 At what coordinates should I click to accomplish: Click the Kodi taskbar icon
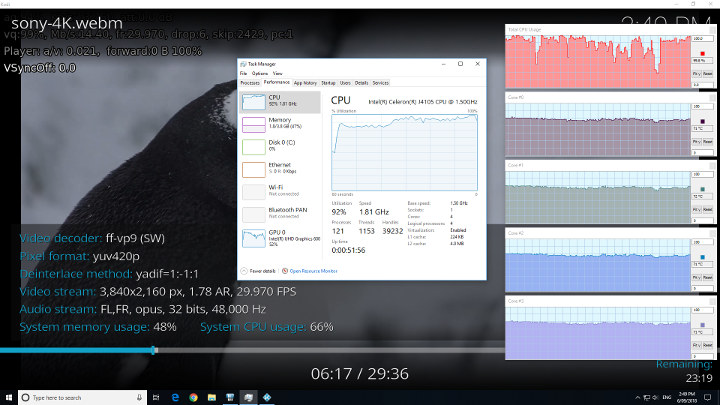coord(267,398)
